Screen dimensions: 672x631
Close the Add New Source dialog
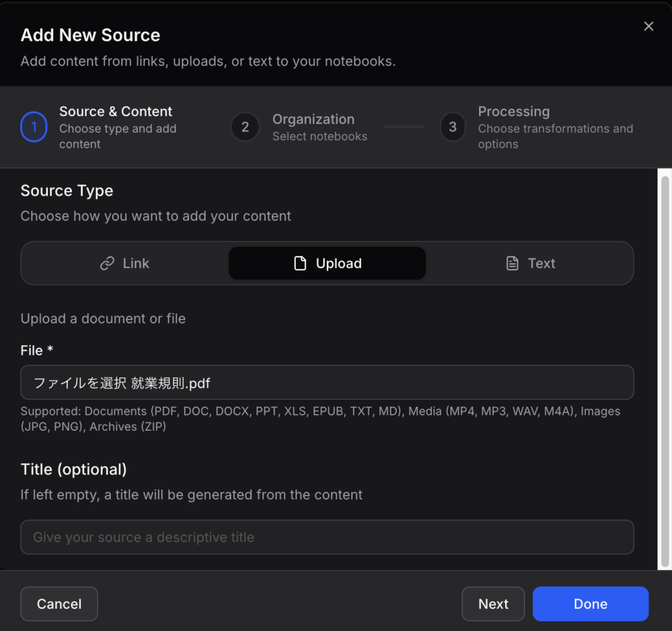(x=648, y=26)
